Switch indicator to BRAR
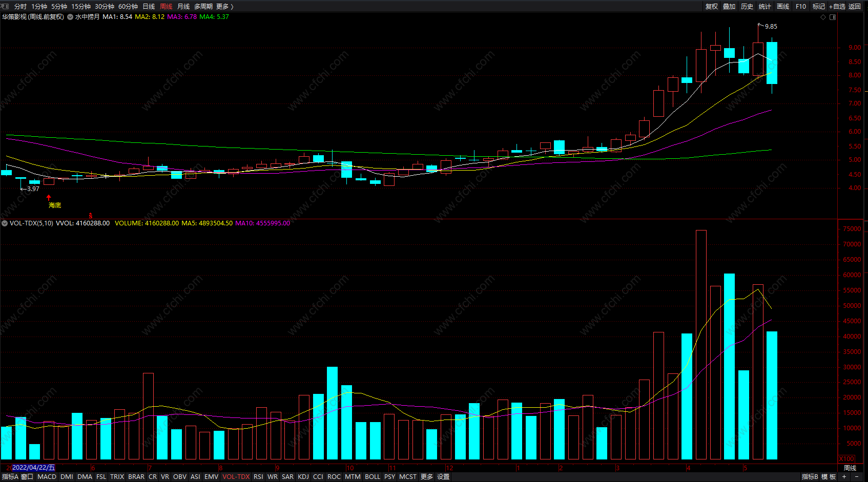868x482 pixels. 136,477
